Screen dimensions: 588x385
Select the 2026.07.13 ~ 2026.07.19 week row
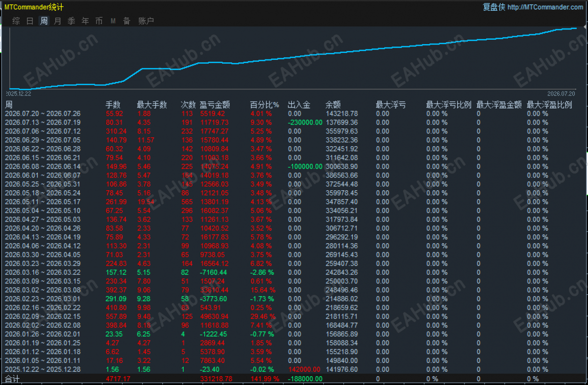point(294,122)
